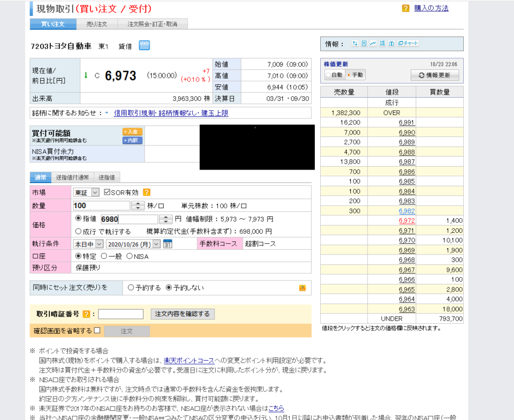The height and width of the screenshot is (420, 514).
Task: Check 確認画面を省略する checkbox
Action: point(97,330)
